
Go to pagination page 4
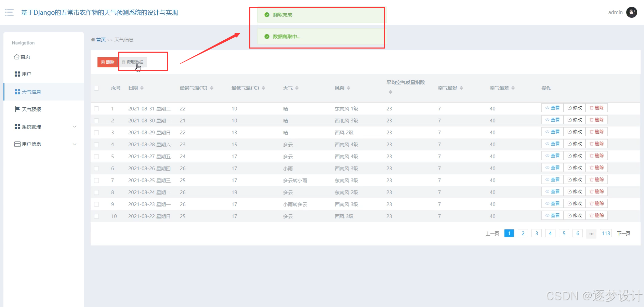tap(550, 233)
